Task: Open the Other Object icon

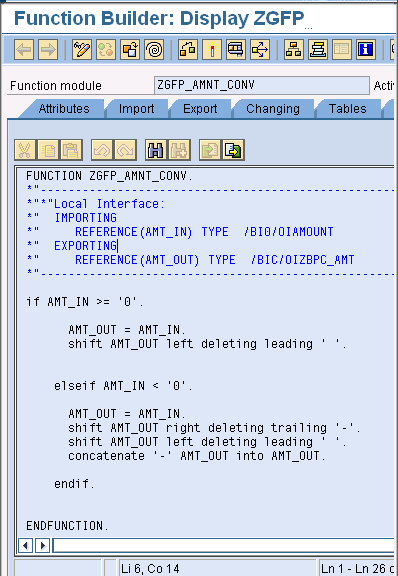Action: 130,50
